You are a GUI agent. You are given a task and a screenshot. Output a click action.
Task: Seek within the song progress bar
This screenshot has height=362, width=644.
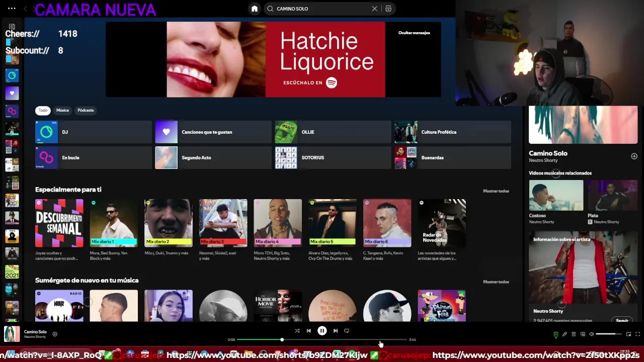pyautogui.click(x=321, y=340)
